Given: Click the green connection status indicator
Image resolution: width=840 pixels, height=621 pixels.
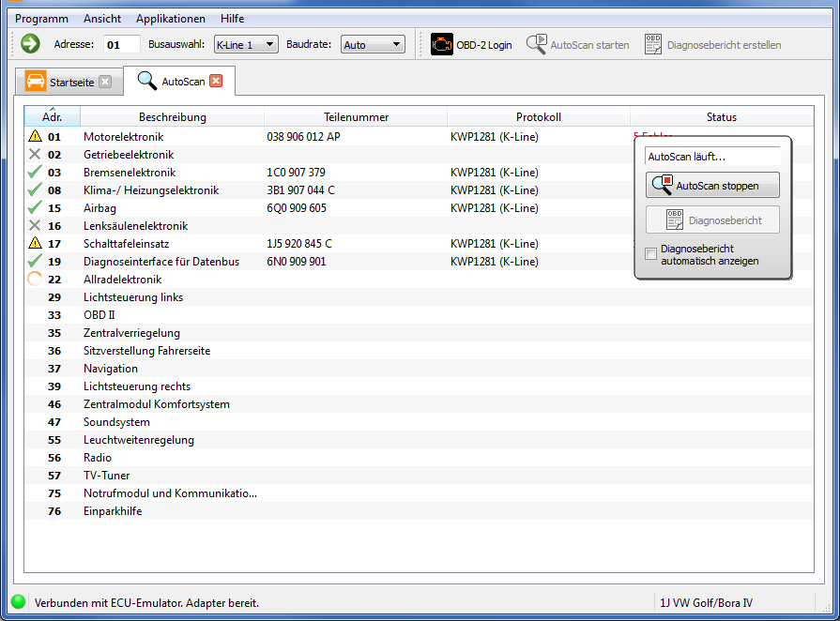Looking at the screenshot, I should [18, 602].
